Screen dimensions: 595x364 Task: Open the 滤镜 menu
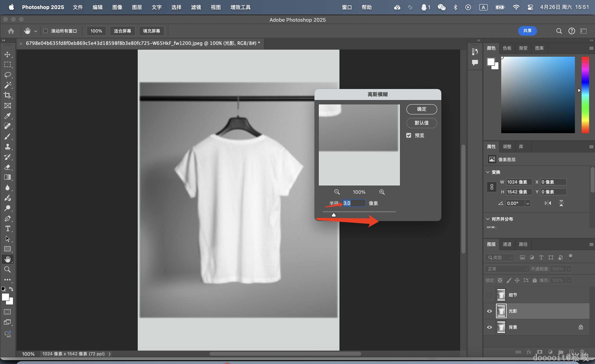(x=196, y=7)
